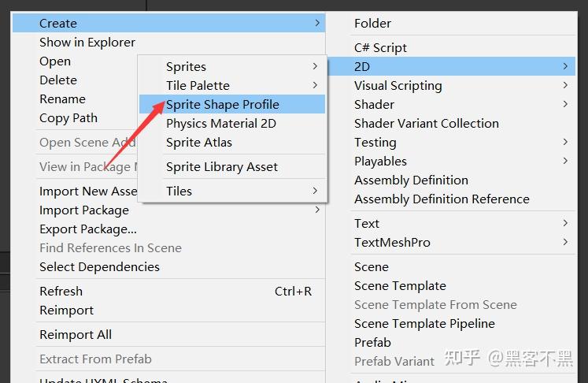Click Folder in the Create menu
The image size is (588, 383).
click(x=373, y=24)
